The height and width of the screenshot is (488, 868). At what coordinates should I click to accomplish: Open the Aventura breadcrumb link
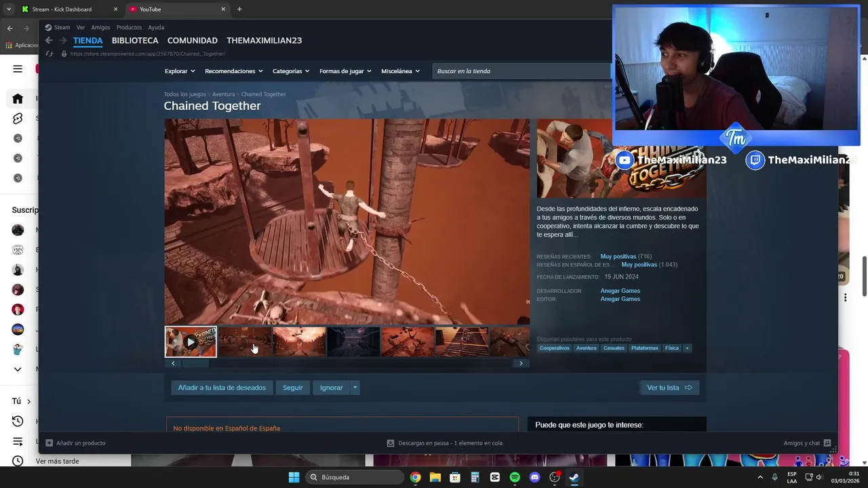223,94
